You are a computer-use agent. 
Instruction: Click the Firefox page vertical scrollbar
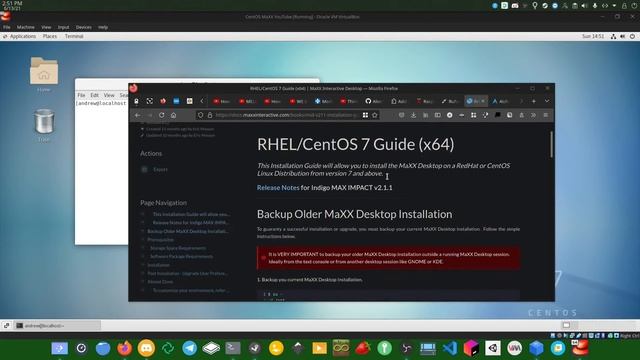(x=551, y=144)
